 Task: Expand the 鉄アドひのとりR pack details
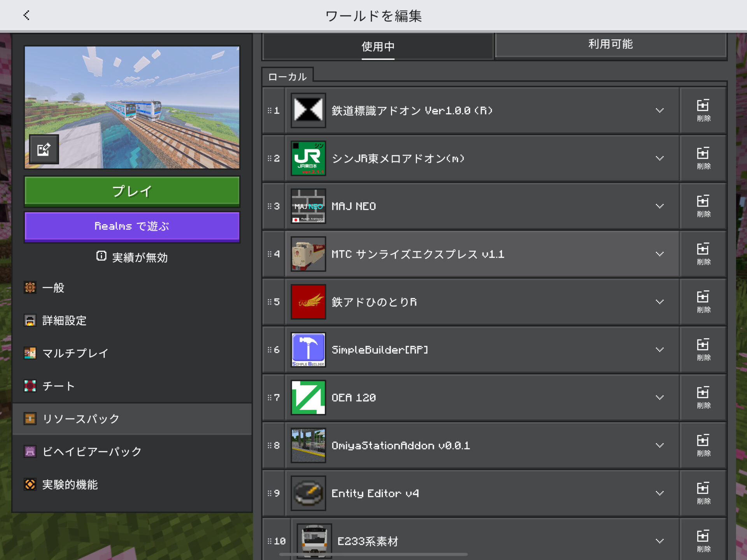pos(659,302)
